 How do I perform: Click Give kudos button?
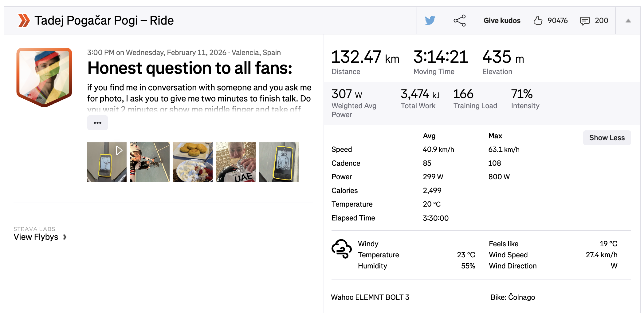point(502,21)
